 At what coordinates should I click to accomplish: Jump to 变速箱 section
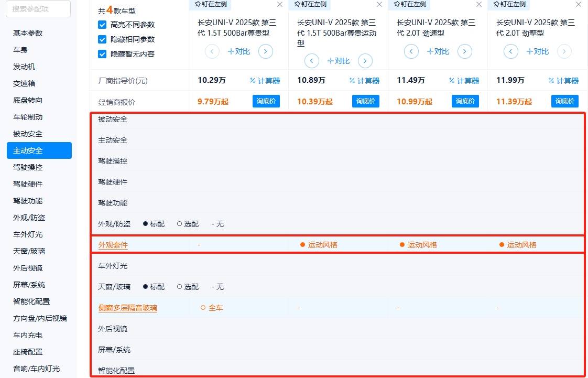24,83
